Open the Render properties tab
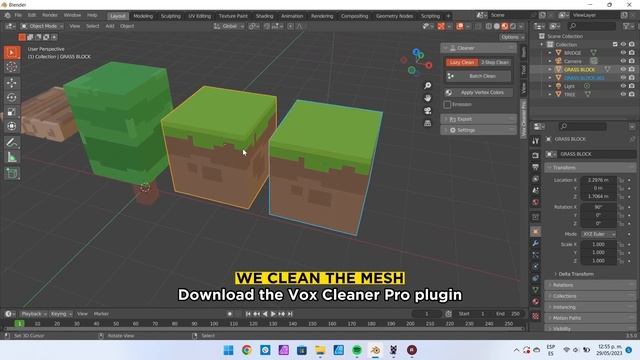 pyautogui.click(x=536, y=156)
